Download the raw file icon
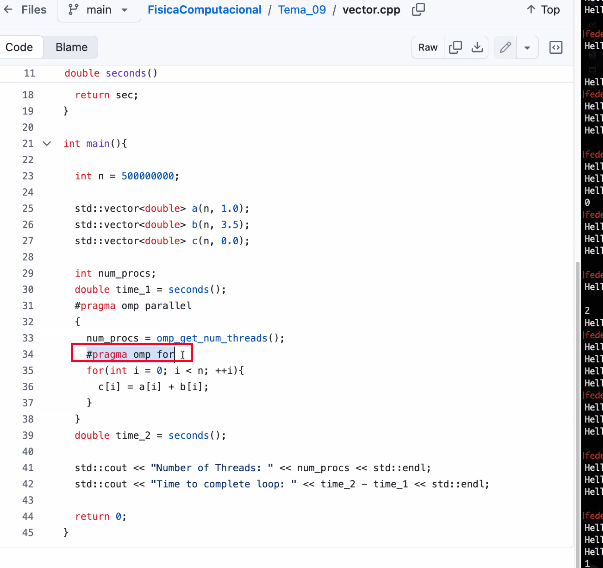The height and width of the screenshot is (568, 603). (477, 47)
